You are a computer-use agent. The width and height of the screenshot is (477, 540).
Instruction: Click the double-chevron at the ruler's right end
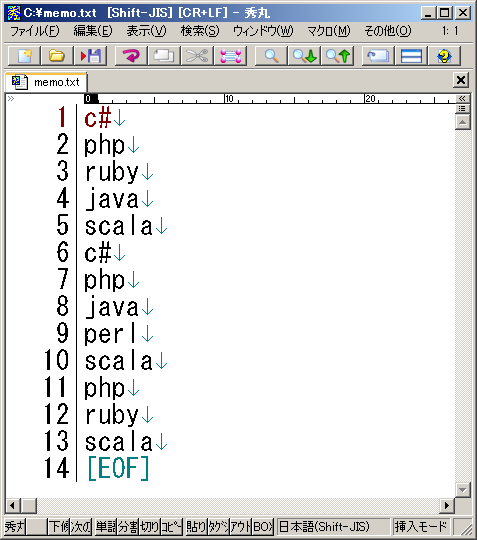[x=462, y=98]
